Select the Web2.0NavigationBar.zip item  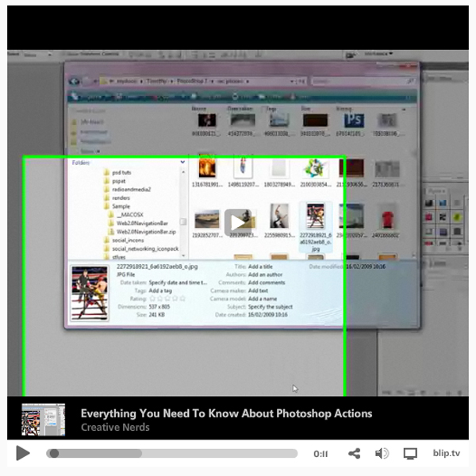coord(143,232)
